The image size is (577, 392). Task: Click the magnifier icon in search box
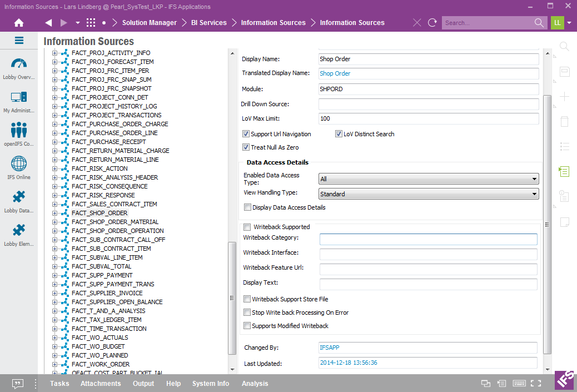pyautogui.click(x=539, y=23)
